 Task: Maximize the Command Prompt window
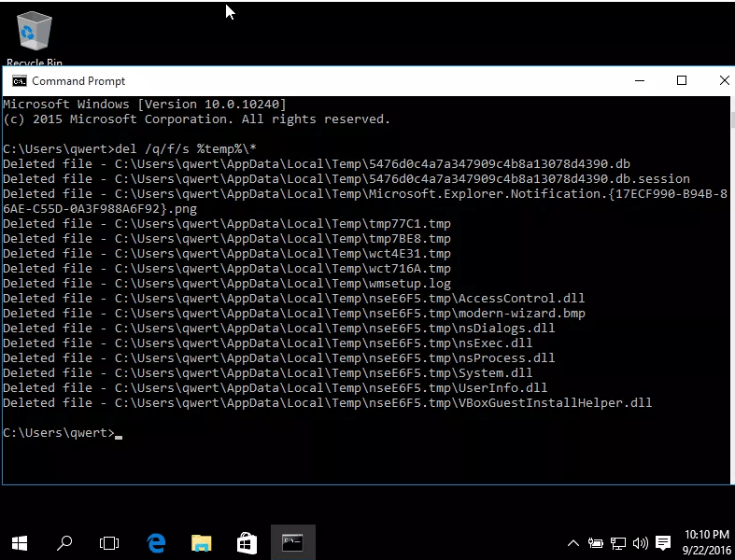click(682, 81)
